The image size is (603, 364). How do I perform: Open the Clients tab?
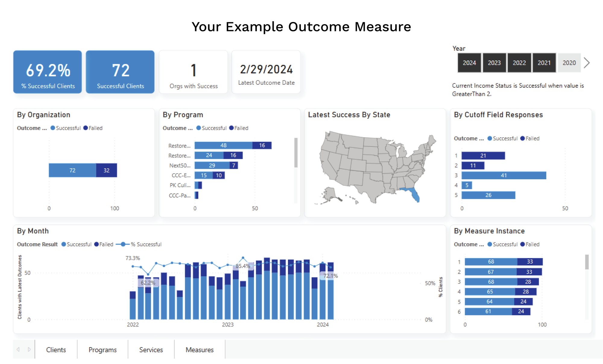[x=56, y=350]
